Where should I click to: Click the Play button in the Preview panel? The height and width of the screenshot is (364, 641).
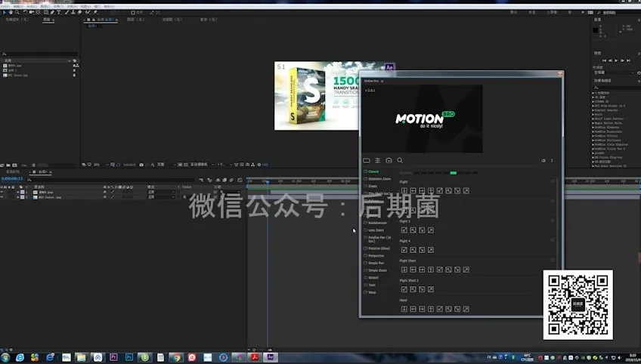617,60
